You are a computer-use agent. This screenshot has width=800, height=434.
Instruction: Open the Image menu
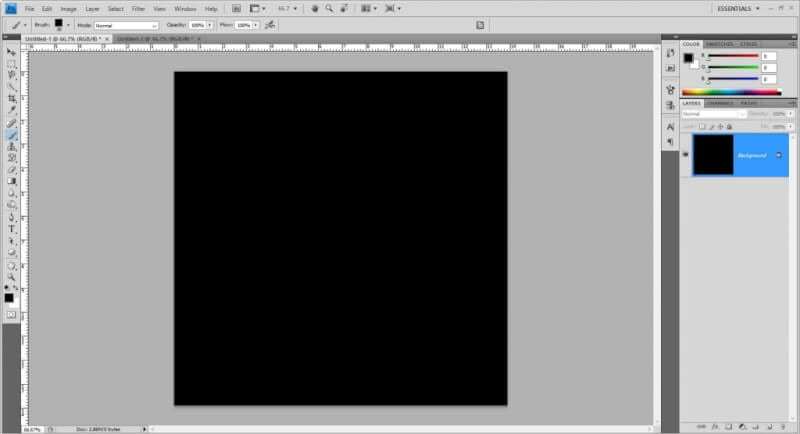68,9
